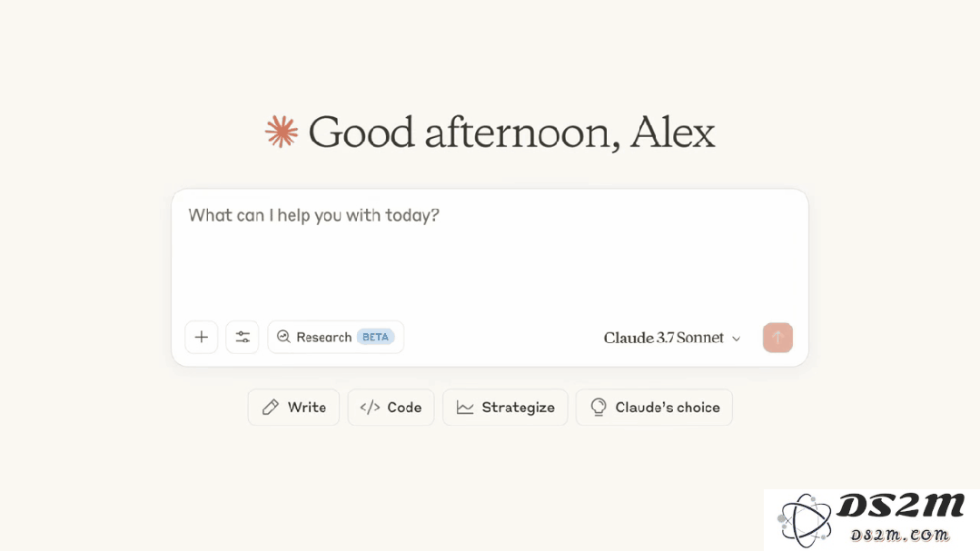Select the Code suggestion chip

(391, 408)
